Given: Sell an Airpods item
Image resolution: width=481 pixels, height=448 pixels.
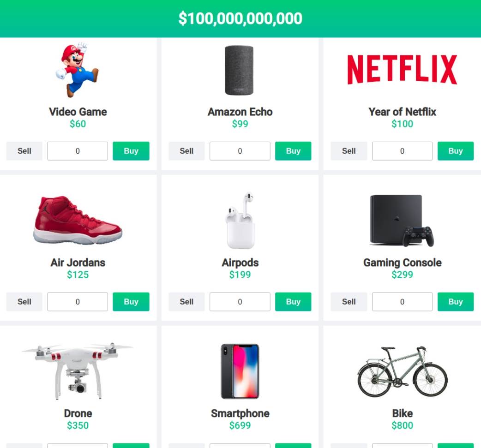Looking at the screenshot, I should pyautogui.click(x=186, y=302).
